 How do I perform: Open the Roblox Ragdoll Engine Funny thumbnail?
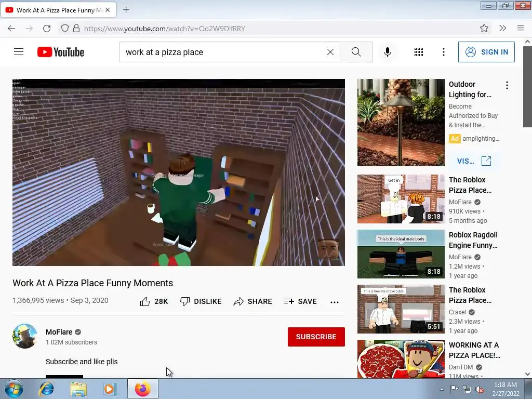click(401, 254)
